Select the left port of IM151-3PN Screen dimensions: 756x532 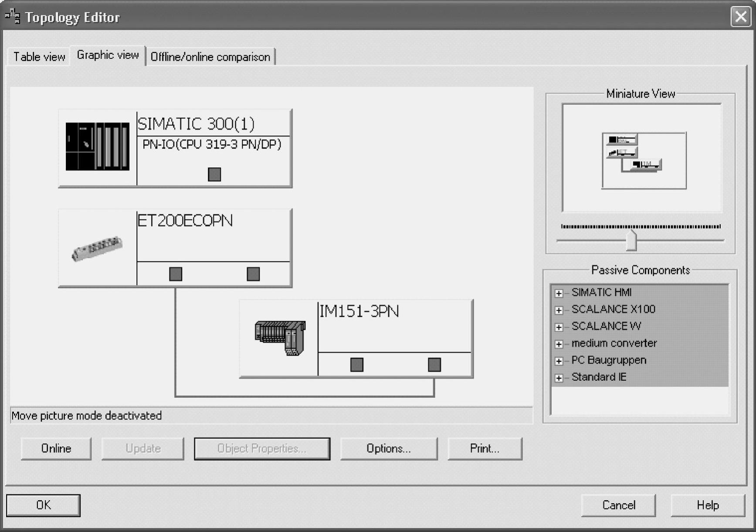[357, 365]
